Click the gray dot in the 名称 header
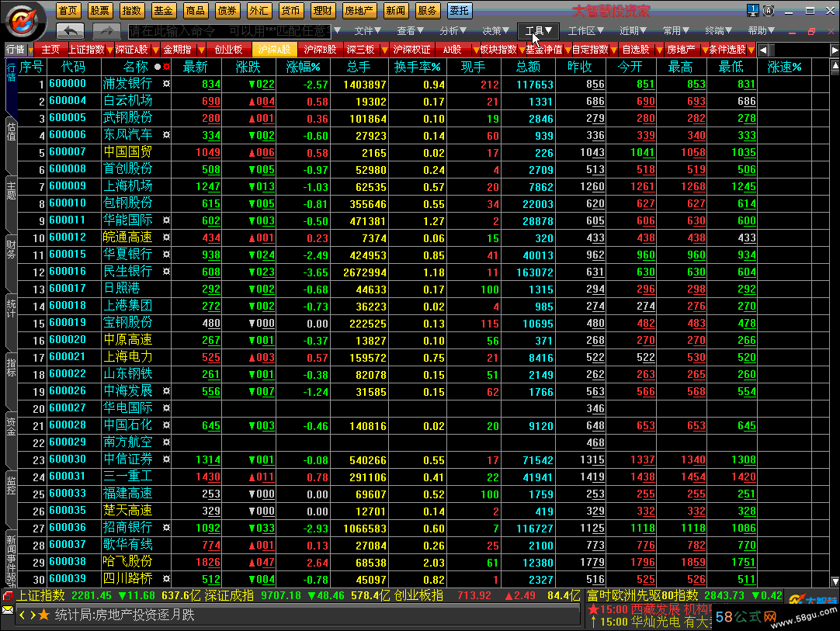 (158, 67)
